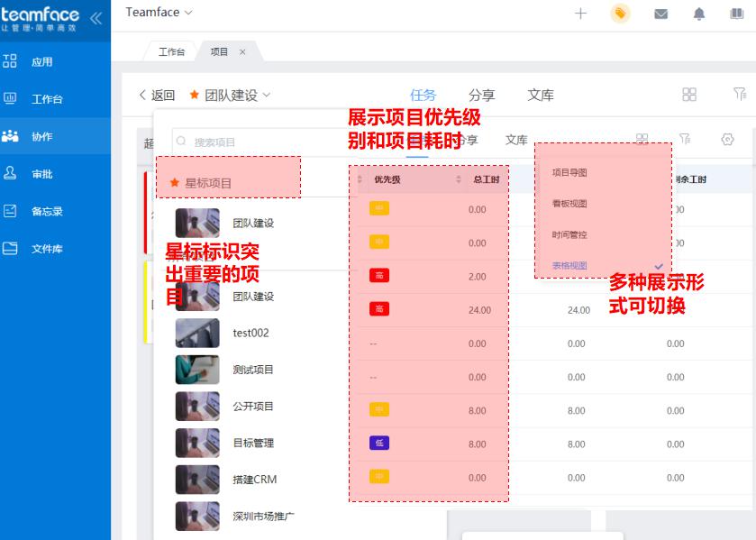This screenshot has width=756, height=540.
Task: Switch to the 任务 tab
Action: click(x=423, y=95)
